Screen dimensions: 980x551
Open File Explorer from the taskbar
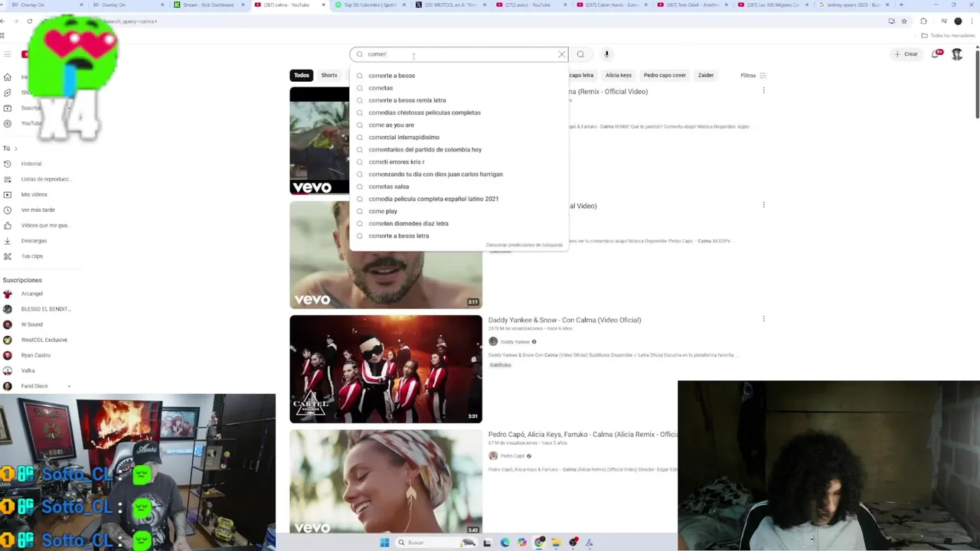[557, 543]
